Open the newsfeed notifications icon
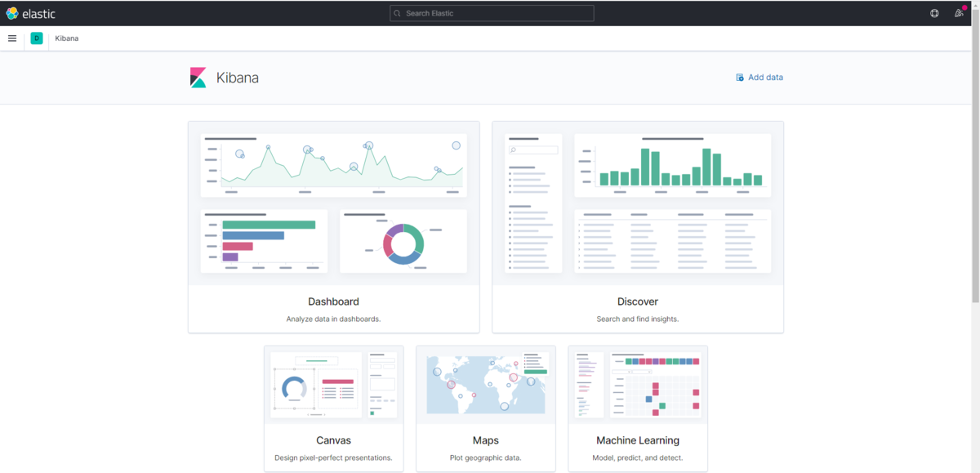Image resolution: width=980 pixels, height=473 pixels. 959,13
